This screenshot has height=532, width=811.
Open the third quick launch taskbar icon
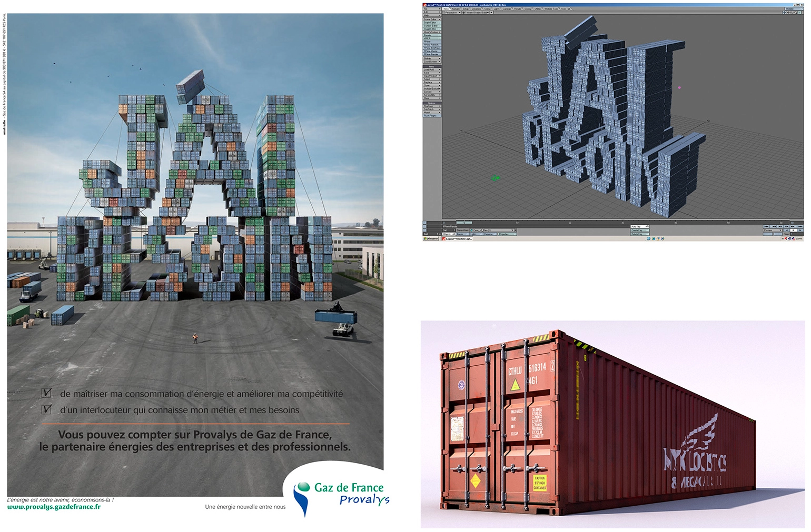pos(658,238)
